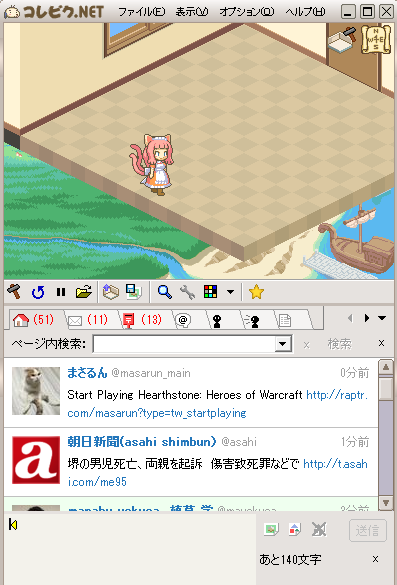This screenshot has height=585, width=397.
Task: Open the t.asahi.com link
Action: (218, 473)
